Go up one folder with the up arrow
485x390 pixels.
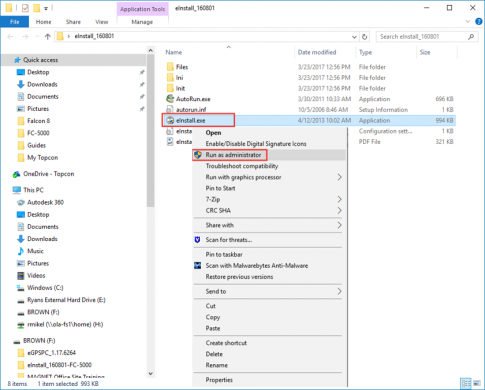point(47,37)
